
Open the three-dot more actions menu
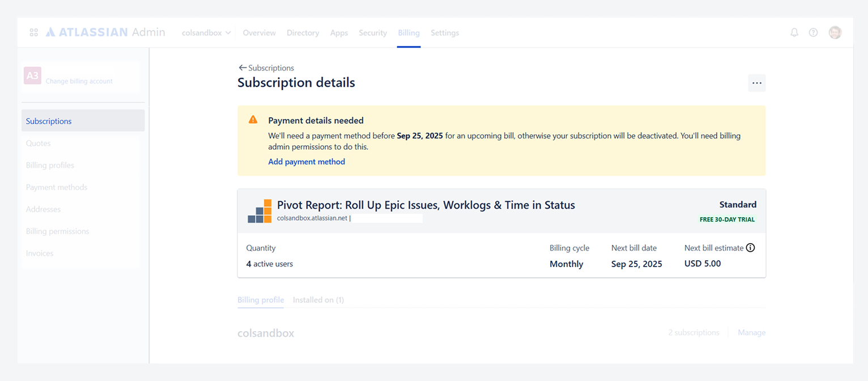pyautogui.click(x=757, y=83)
